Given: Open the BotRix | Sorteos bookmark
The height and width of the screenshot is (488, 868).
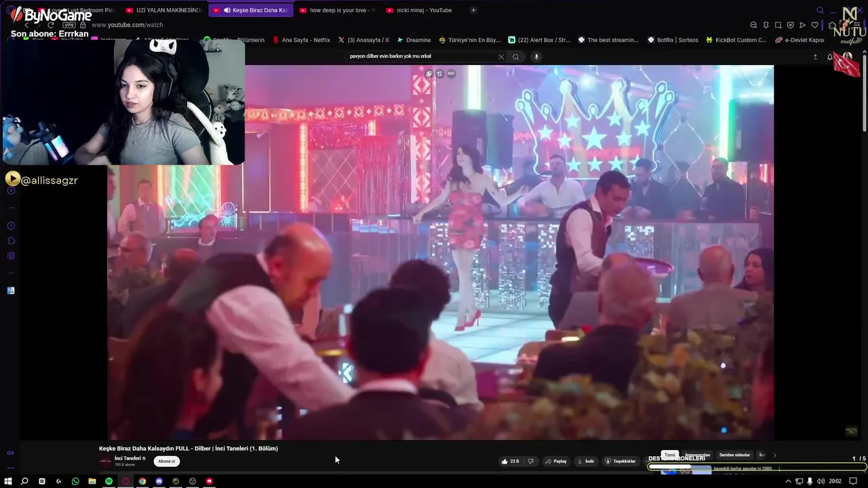Looking at the screenshot, I should [673, 40].
